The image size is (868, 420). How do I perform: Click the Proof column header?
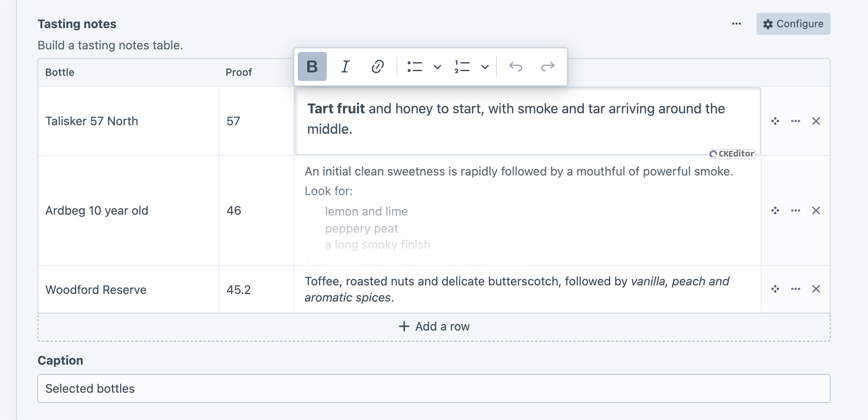pos(239,72)
